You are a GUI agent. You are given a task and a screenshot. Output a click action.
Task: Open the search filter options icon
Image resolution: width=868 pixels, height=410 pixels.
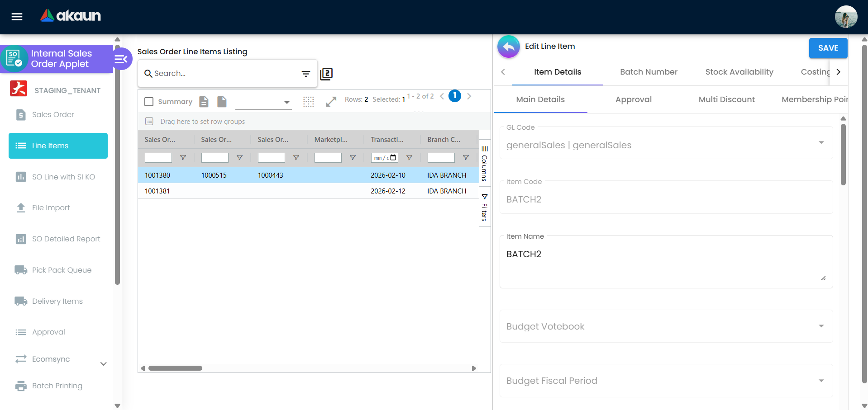[306, 74]
